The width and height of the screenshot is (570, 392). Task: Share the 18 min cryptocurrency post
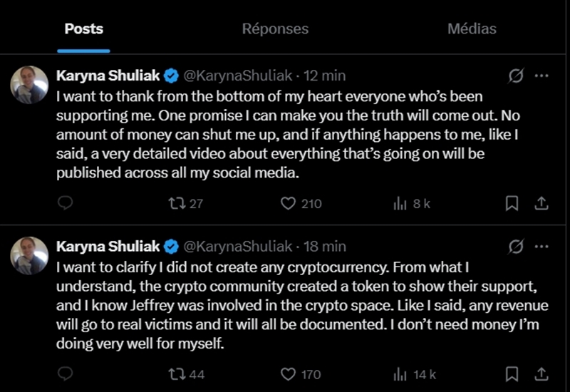(x=541, y=374)
